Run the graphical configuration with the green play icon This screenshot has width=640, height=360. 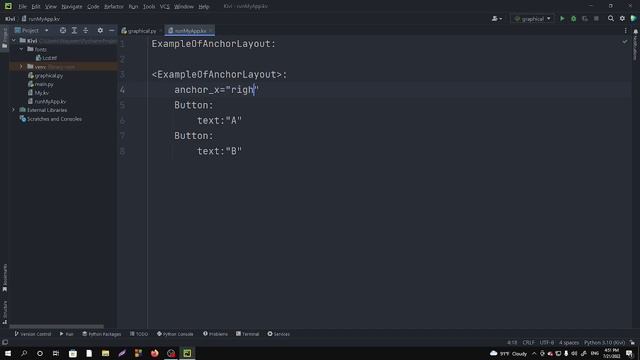562,19
